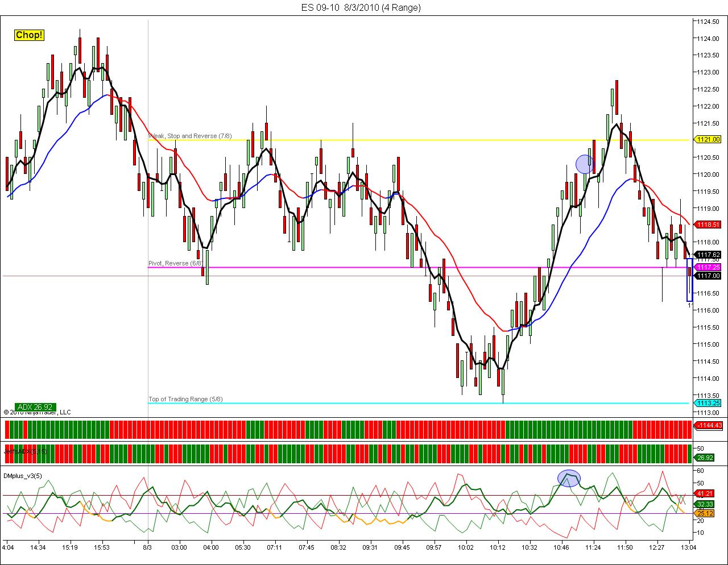Click the 05:30 time axis label
This screenshot has width=728, height=565.
[243, 547]
